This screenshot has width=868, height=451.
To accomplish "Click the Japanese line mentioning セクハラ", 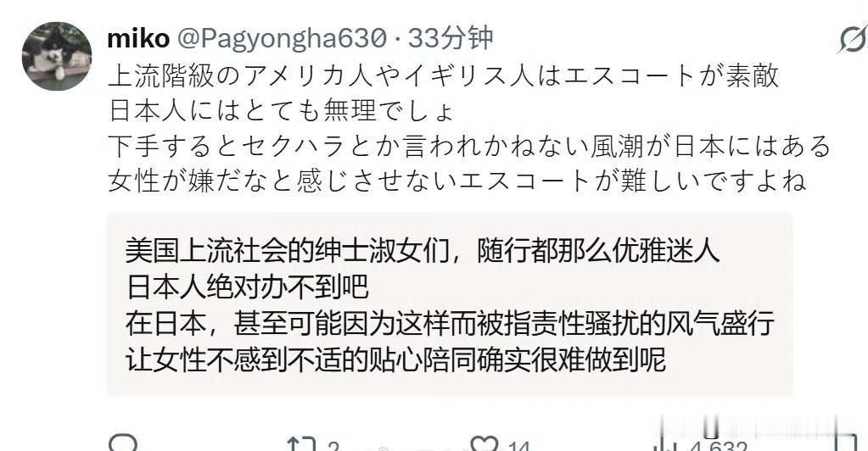I will [469, 146].
